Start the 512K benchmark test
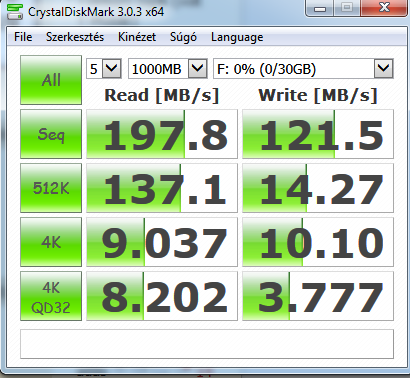The height and width of the screenshot is (378, 410). [51, 188]
